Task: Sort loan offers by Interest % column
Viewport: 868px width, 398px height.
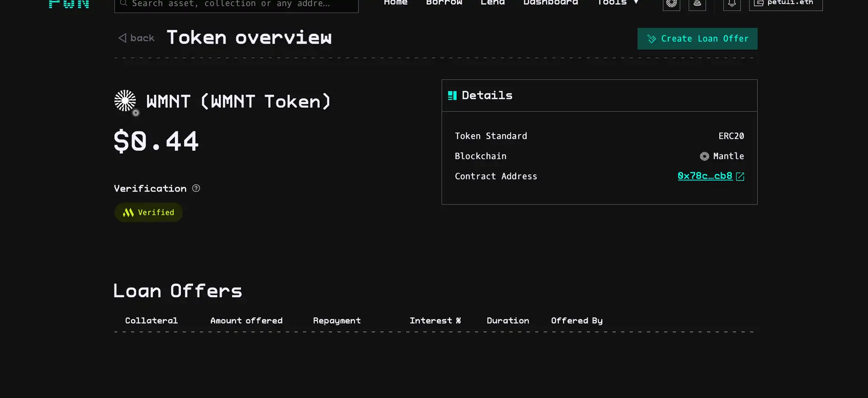Action: (x=435, y=321)
